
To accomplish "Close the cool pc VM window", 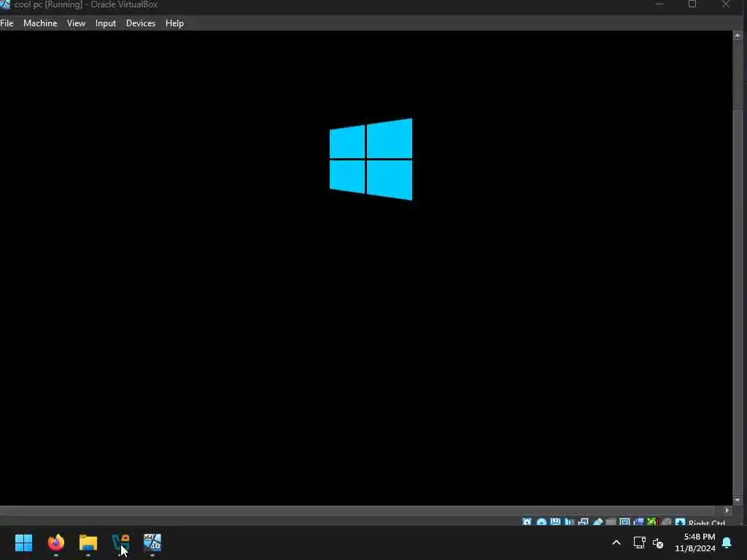I will (726, 4).
